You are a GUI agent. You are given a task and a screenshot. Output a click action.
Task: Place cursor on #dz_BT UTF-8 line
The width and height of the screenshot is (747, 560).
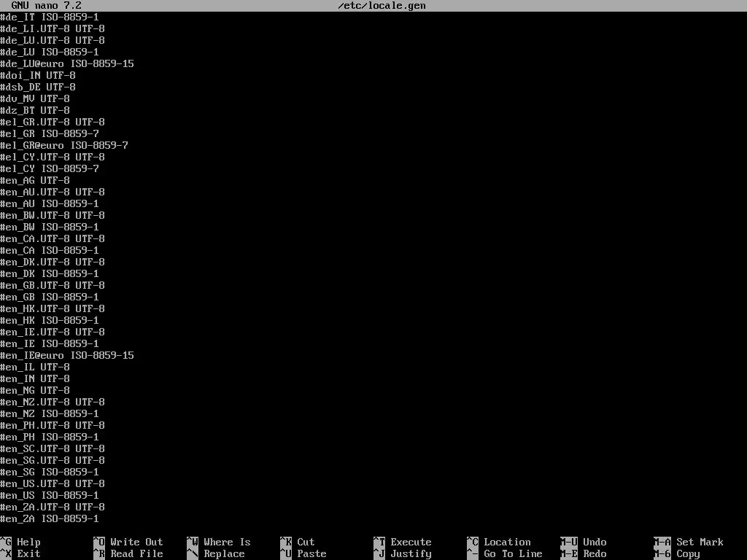pyautogui.click(x=35, y=111)
